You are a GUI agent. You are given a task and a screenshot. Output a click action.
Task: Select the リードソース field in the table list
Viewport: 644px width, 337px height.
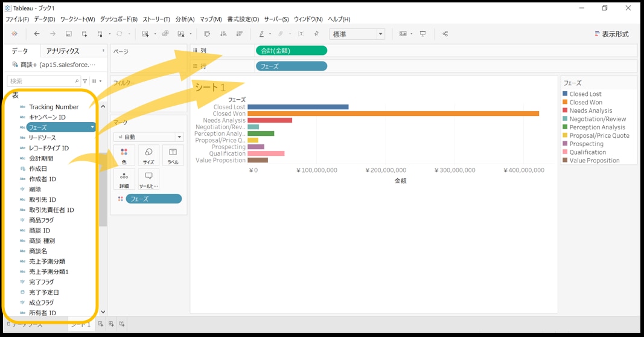pyautogui.click(x=42, y=138)
